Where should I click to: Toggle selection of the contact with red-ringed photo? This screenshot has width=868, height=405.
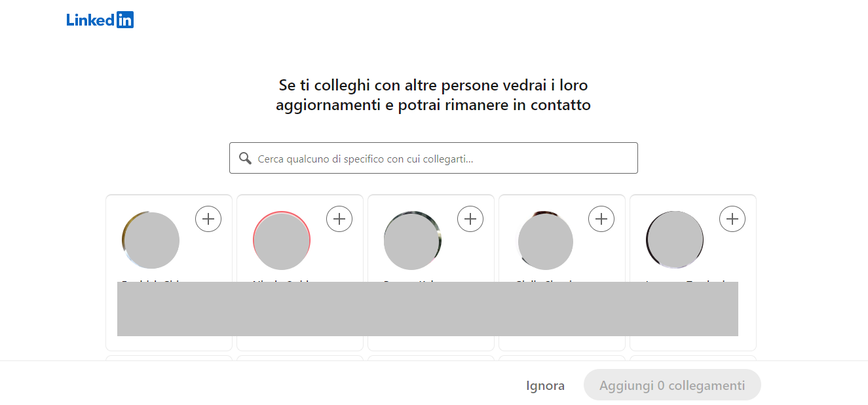[x=339, y=219]
